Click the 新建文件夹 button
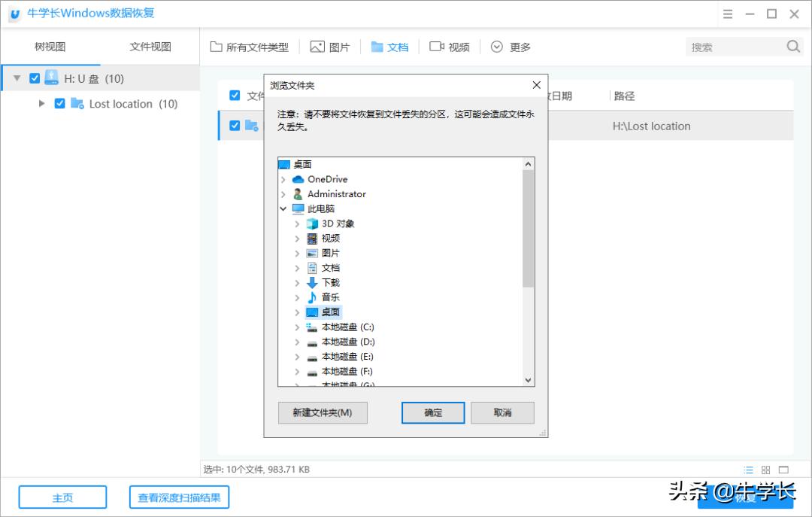812x517 pixels. pyautogui.click(x=322, y=412)
